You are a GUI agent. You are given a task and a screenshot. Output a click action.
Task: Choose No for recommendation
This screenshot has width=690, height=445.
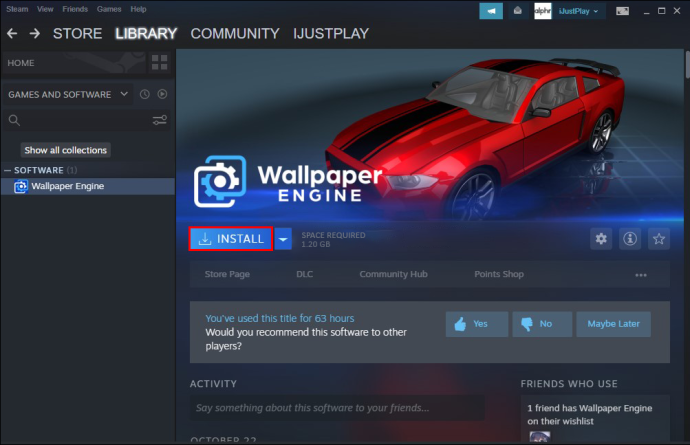pyautogui.click(x=542, y=324)
